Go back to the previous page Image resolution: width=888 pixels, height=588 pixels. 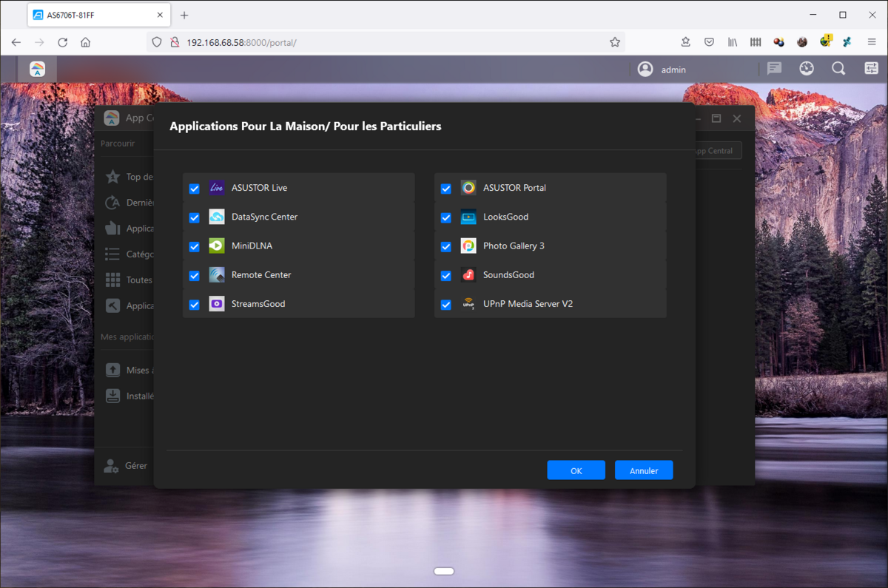click(x=16, y=42)
